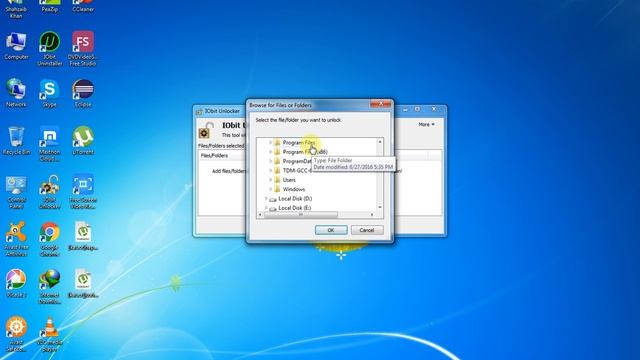Click Cancel in the Browse dialog
The width and height of the screenshot is (640, 360).
367,230
